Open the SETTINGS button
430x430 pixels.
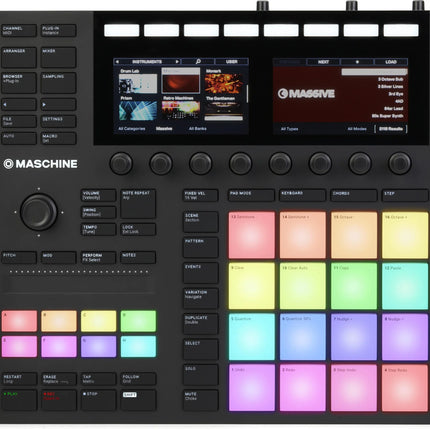pyautogui.click(x=59, y=121)
